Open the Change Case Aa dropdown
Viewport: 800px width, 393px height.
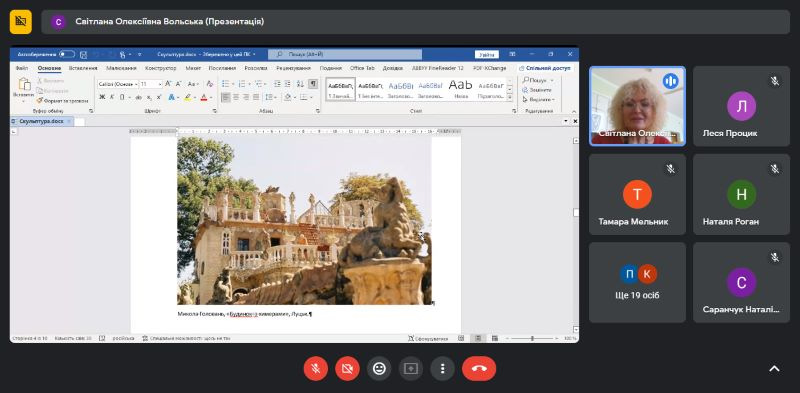point(193,84)
